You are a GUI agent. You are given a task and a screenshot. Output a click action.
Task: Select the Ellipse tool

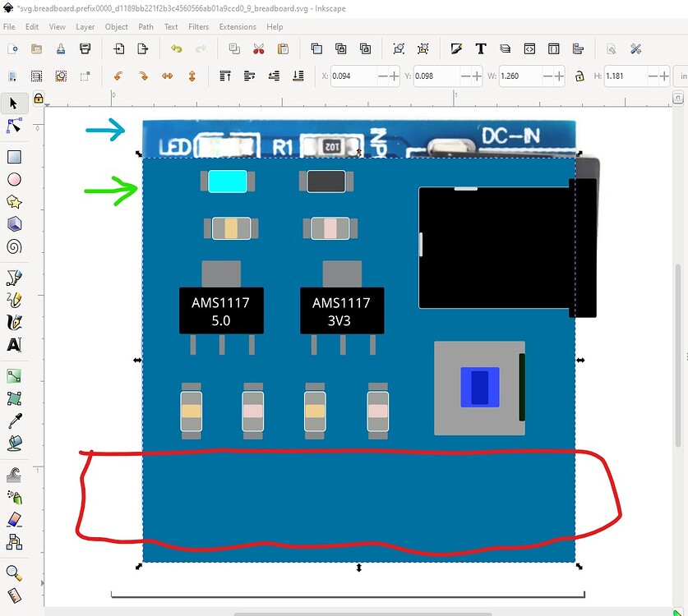[x=12, y=178]
